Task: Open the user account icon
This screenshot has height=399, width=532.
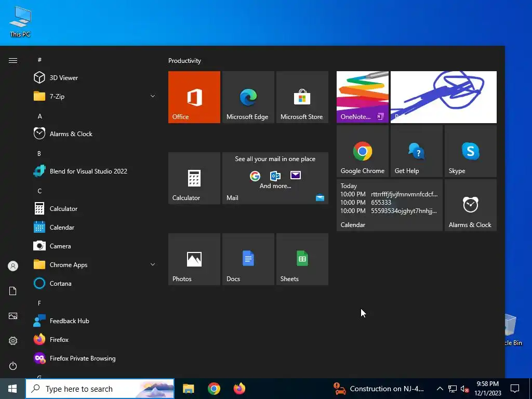Action: 13,266
